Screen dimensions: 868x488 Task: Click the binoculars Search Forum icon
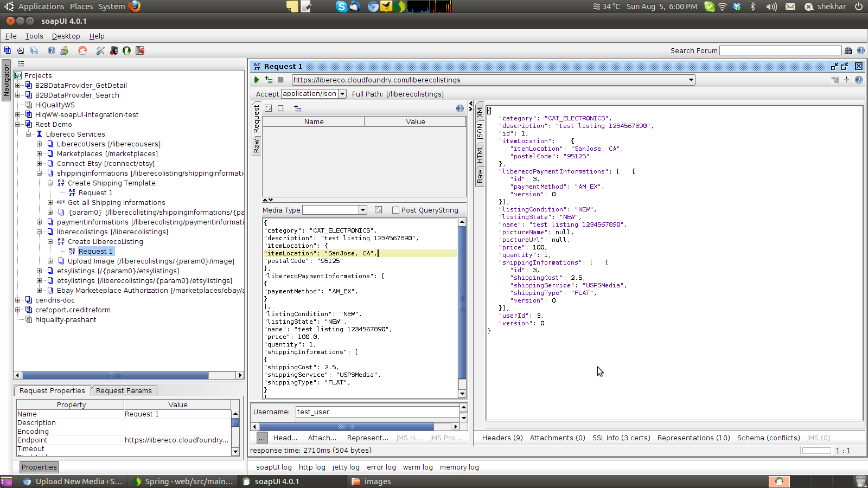(848, 50)
